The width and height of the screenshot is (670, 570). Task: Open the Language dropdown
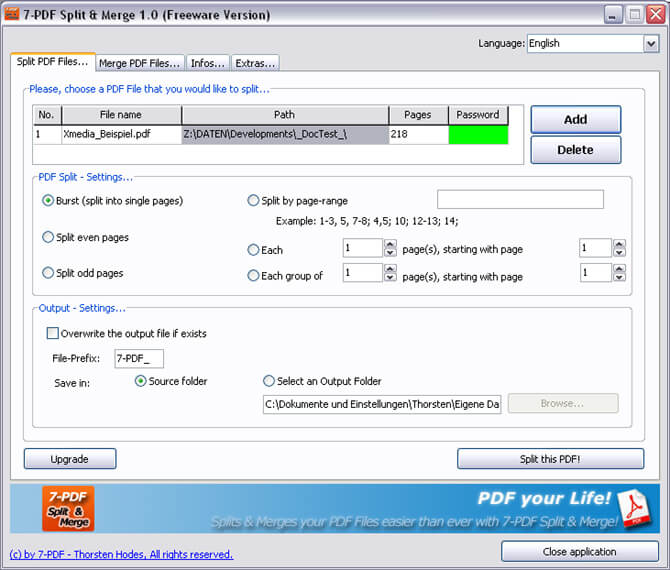(650, 44)
